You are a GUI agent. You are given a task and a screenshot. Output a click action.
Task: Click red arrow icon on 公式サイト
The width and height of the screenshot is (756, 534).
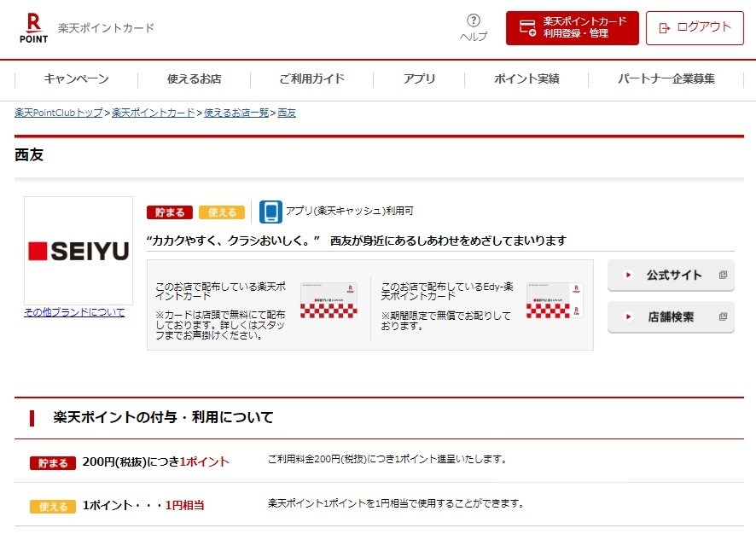pyautogui.click(x=628, y=276)
